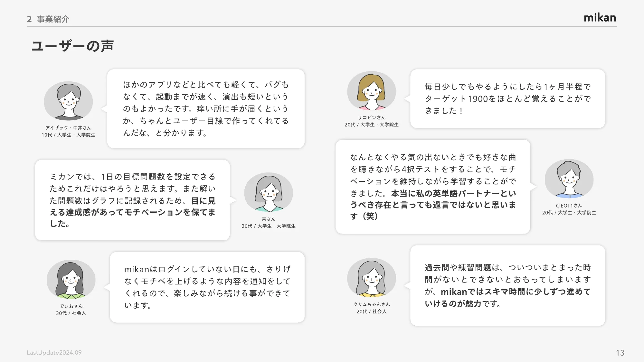Click the bold text mikanではスキマ時間に少しずつ

(x=507, y=297)
